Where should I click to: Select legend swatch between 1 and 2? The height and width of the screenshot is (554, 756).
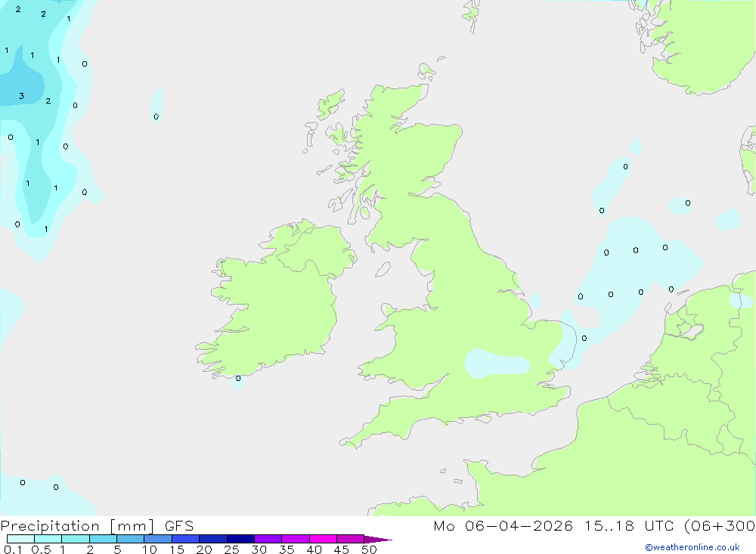coord(75,539)
